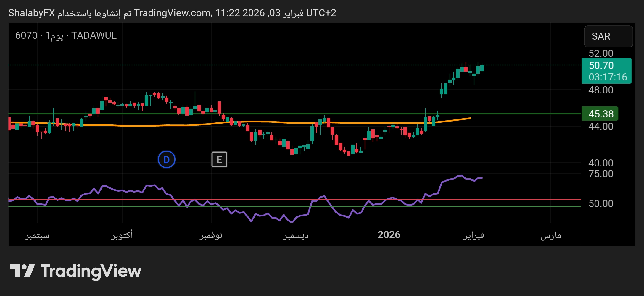This screenshot has width=644, height=296.
Task: Click the TradingView wordmark text
Action: coord(91,271)
